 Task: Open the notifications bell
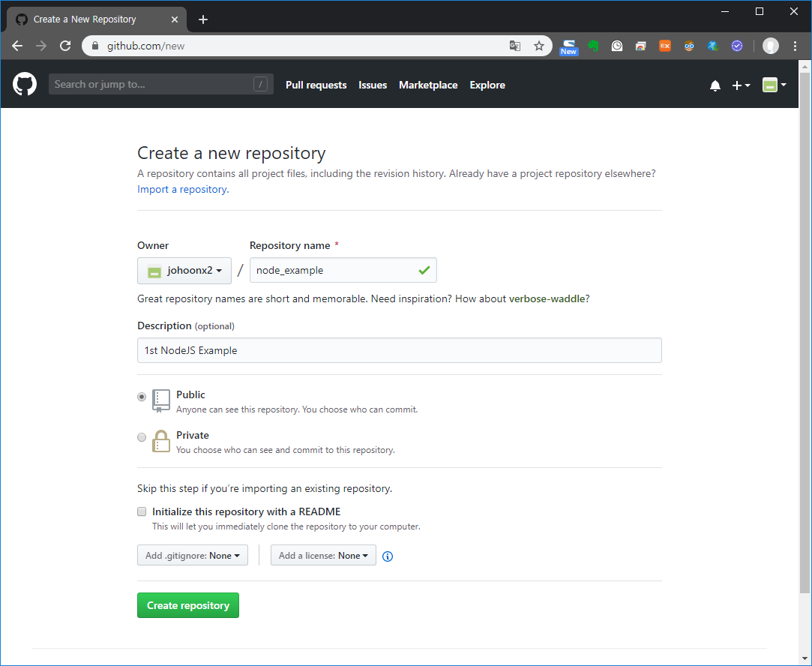(715, 85)
